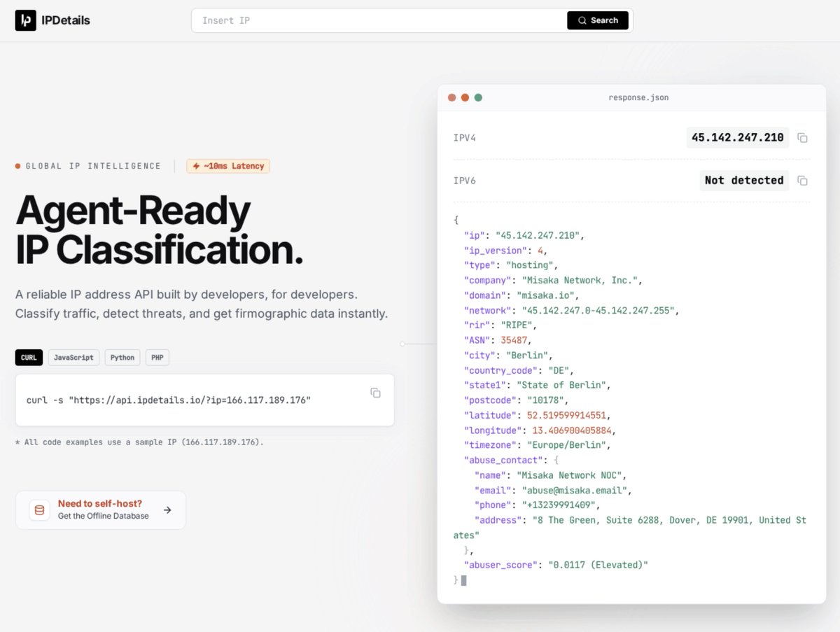840x632 pixels.
Task: Focus the Insert IP search field
Action: point(379,20)
